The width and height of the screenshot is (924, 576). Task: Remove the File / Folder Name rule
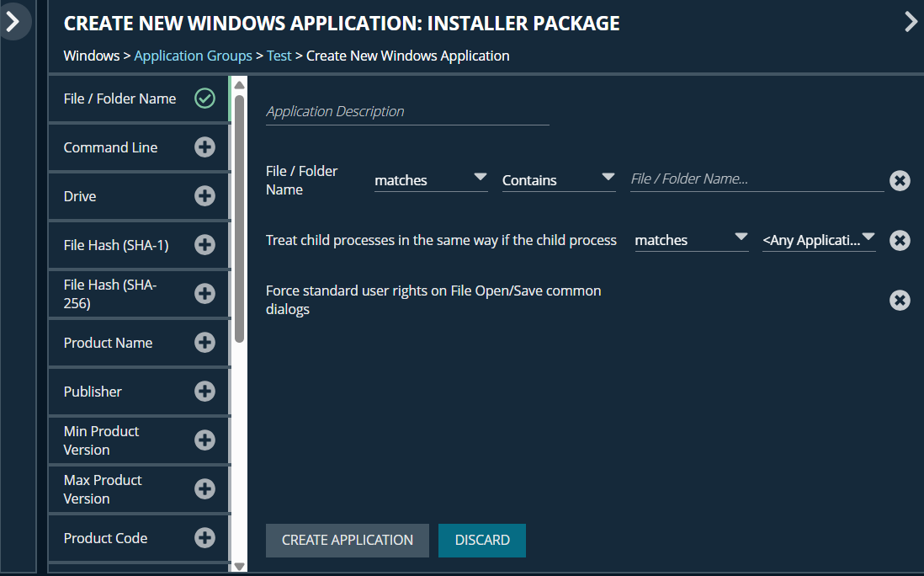(x=900, y=180)
